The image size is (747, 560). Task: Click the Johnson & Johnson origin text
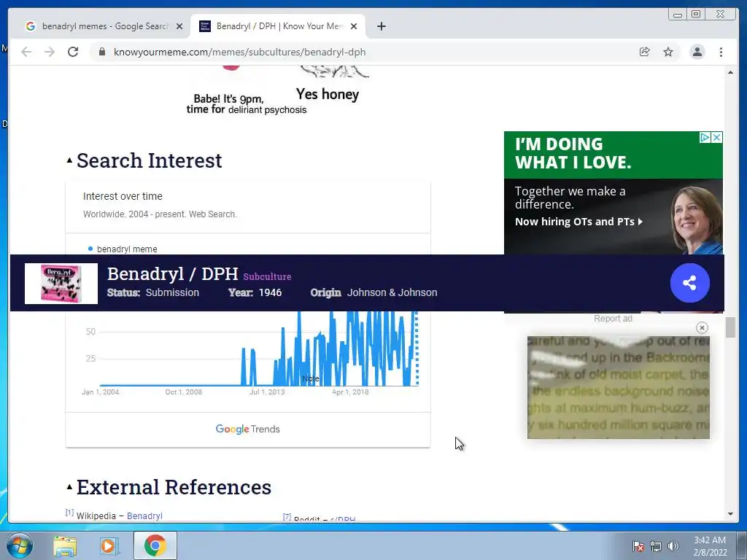pos(392,292)
